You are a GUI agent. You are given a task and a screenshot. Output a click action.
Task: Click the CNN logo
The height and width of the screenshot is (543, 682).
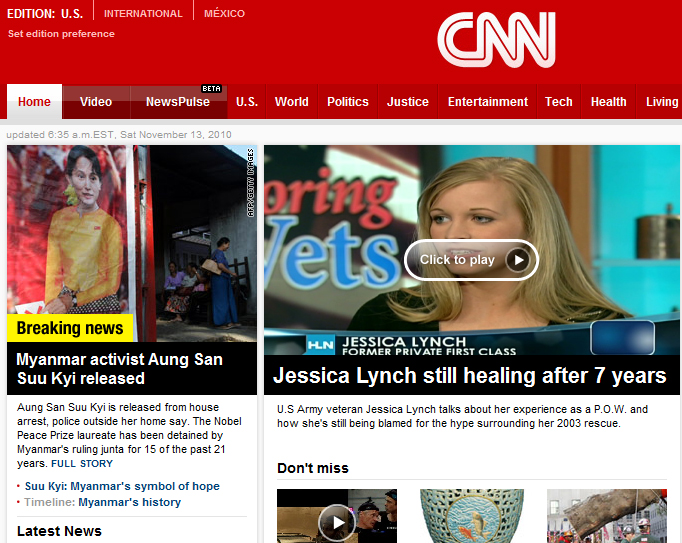point(496,40)
